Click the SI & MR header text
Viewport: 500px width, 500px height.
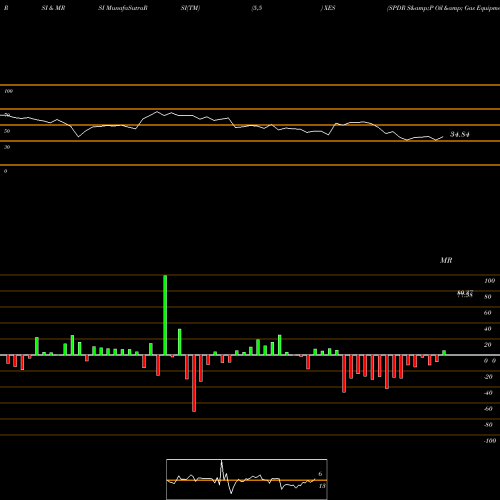pos(53,8)
